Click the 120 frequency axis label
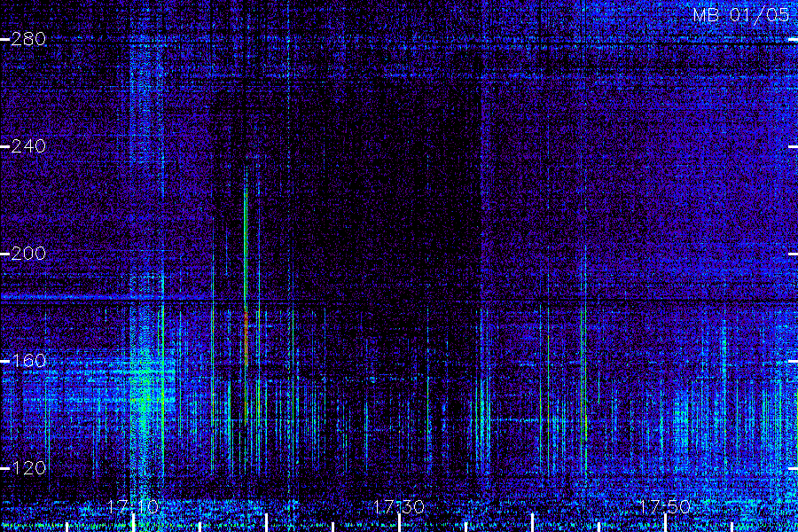The width and height of the screenshot is (798, 532). (x=28, y=468)
